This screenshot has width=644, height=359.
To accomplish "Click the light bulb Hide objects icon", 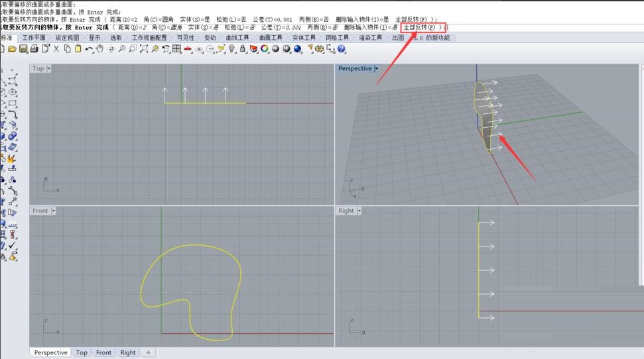I will (x=232, y=49).
